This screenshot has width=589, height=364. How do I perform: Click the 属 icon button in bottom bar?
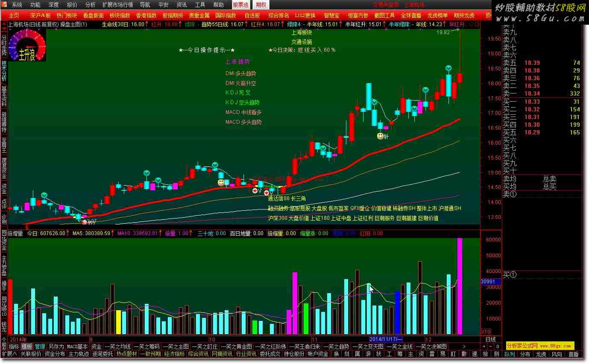pyautogui.click(x=357, y=354)
